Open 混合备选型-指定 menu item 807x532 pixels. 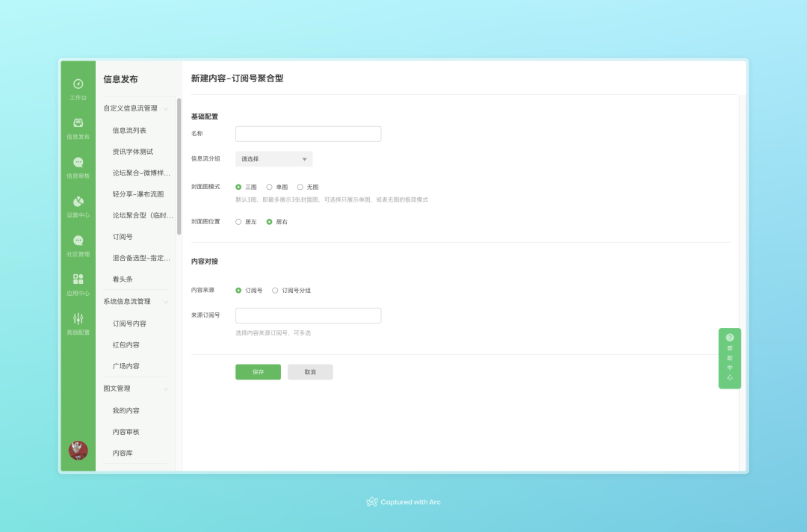click(x=141, y=258)
